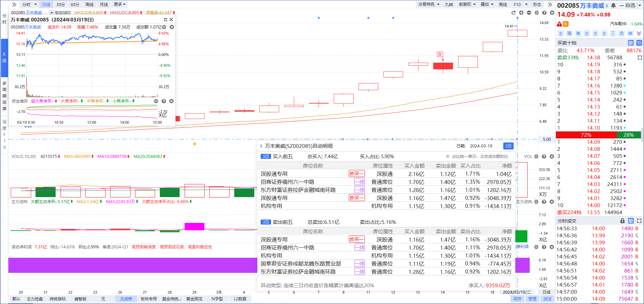Click the yellow star marker under the chart
644x304 pixels.
(x=195, y=144)
